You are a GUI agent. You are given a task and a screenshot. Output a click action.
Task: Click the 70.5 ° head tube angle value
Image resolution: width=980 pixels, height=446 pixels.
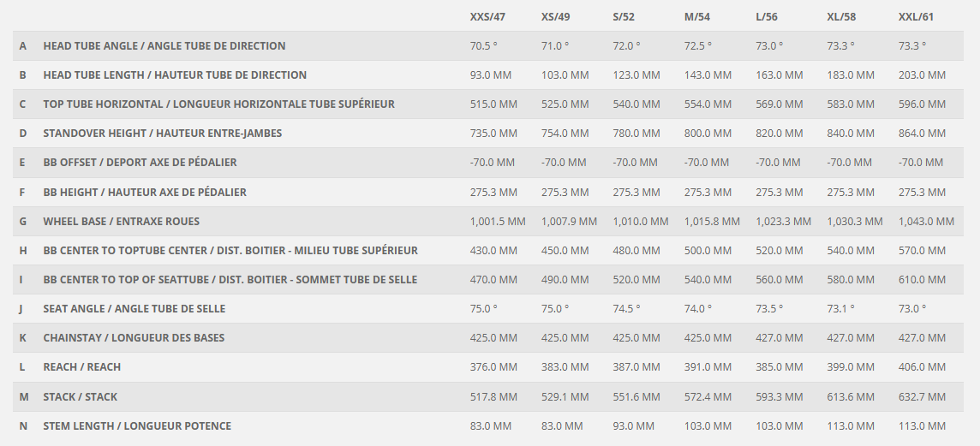[484, 46]
